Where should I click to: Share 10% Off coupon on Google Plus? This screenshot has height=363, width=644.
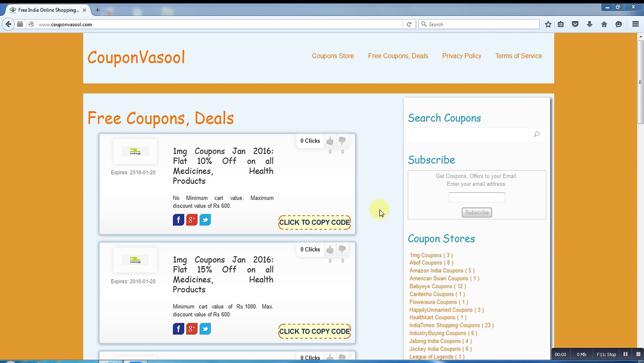coord(192,220)
